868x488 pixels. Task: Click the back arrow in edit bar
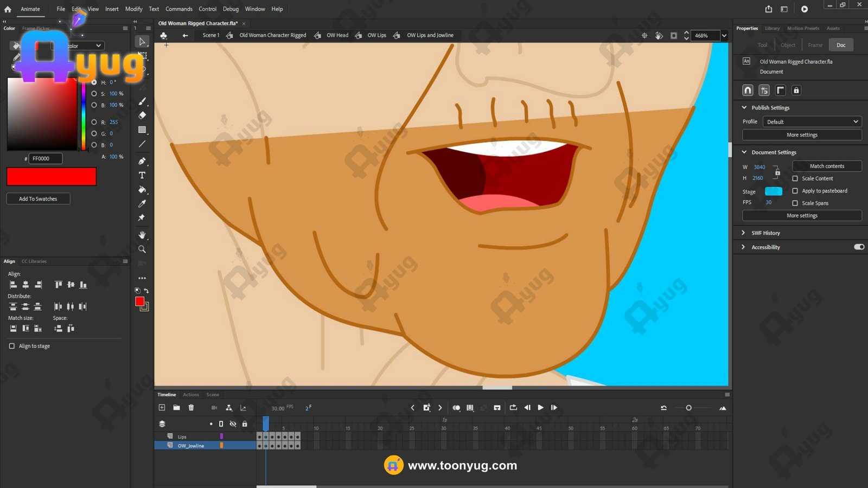(x=185, y=35)
